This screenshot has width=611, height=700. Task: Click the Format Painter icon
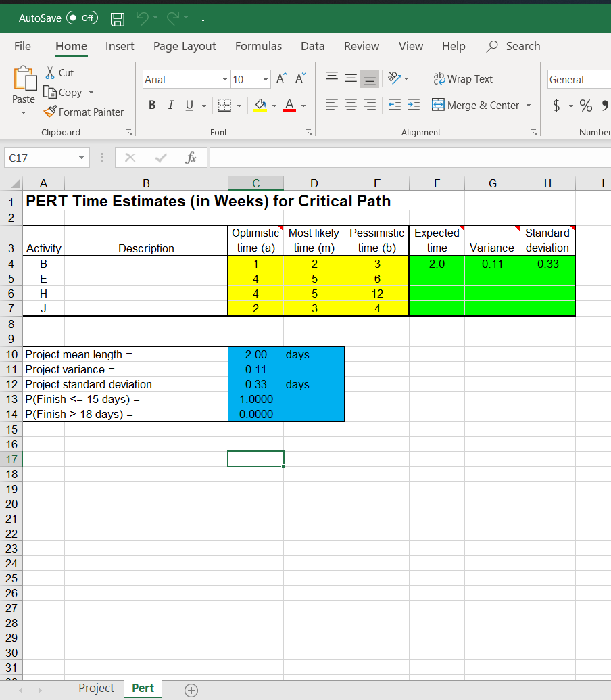point(51,112)
